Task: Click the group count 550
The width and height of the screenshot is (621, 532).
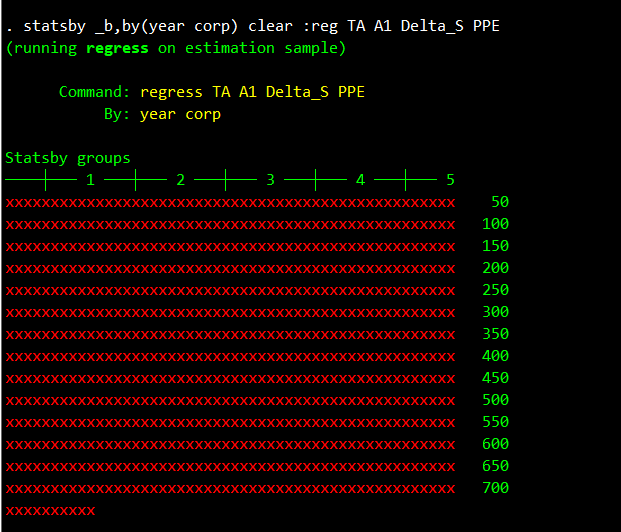Action: (x=495, y=422)
